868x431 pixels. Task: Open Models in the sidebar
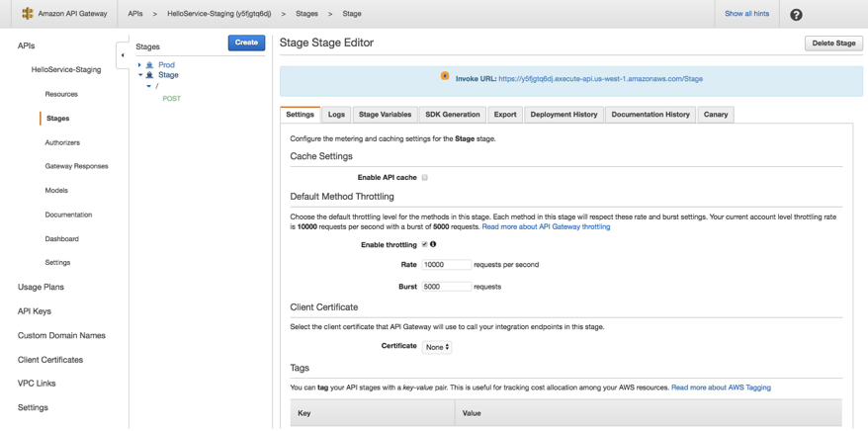(x=56, y=191)
